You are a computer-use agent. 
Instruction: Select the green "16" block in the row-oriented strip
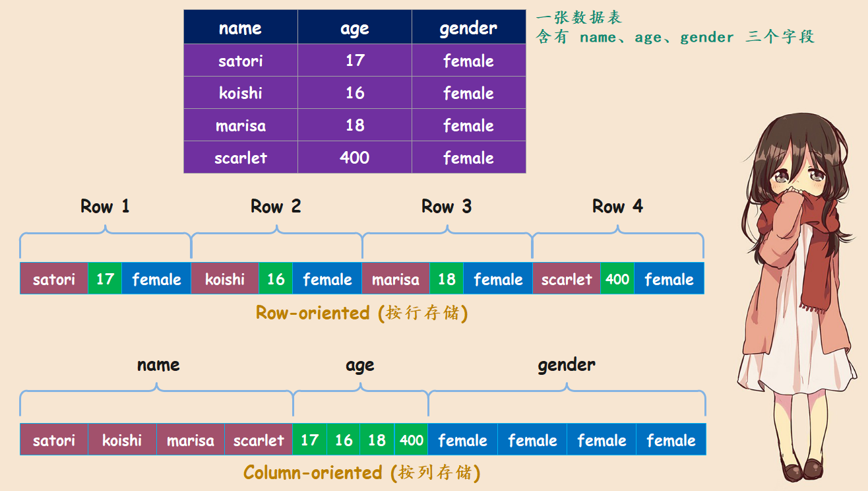coord(276,278)
